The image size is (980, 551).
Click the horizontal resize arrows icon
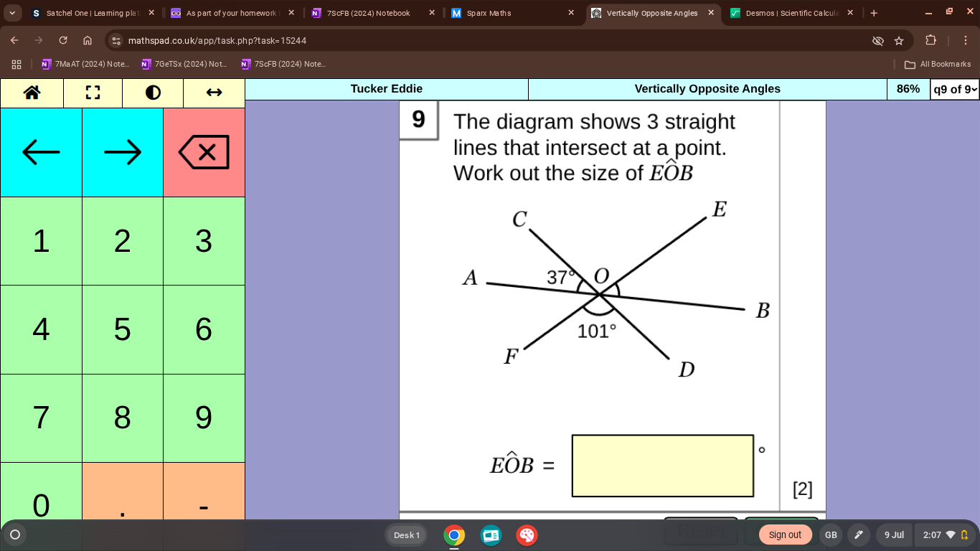click(214, 93)
